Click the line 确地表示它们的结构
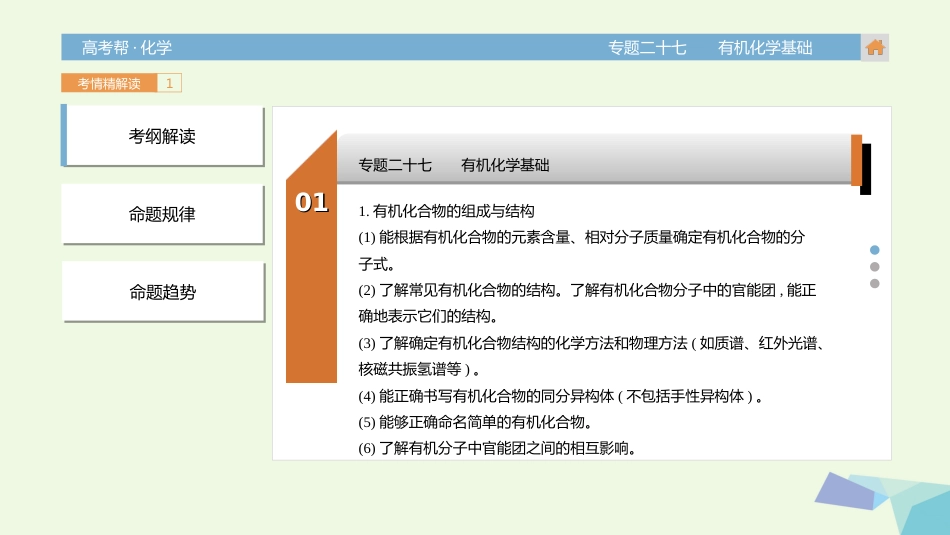950x535 pixels. tap(428, 316)
